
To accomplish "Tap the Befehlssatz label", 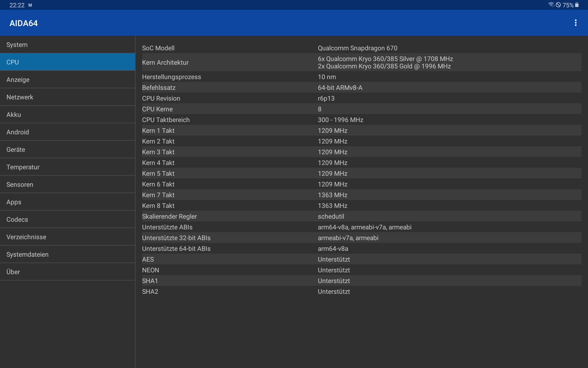I will coord(159,88).
